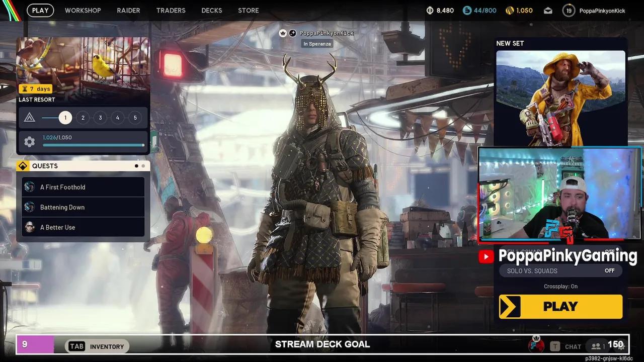Click the large yellow PLAY button
Image resolution: width=644 pixels, height=362 pixels.
click(x=560, y=306)
